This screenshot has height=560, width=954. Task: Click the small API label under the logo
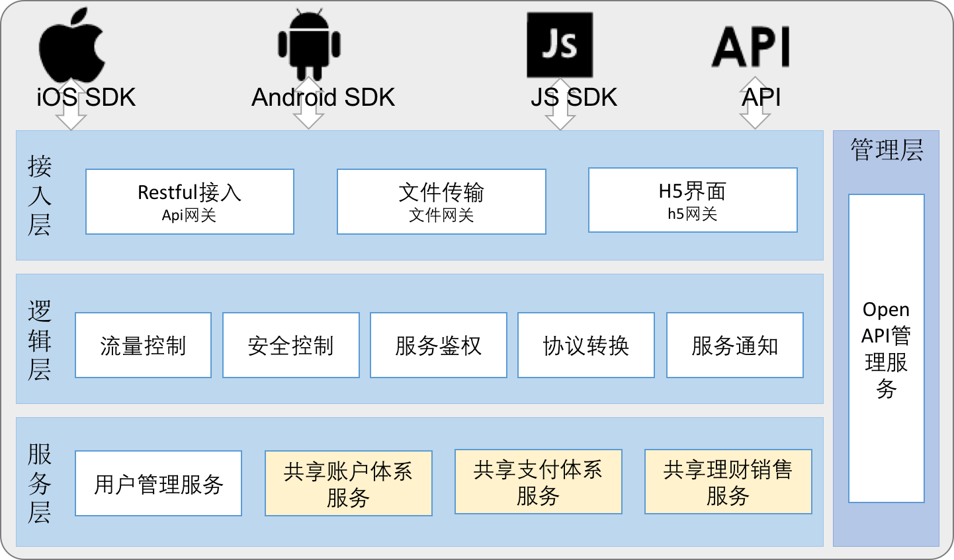coord(761,98)
